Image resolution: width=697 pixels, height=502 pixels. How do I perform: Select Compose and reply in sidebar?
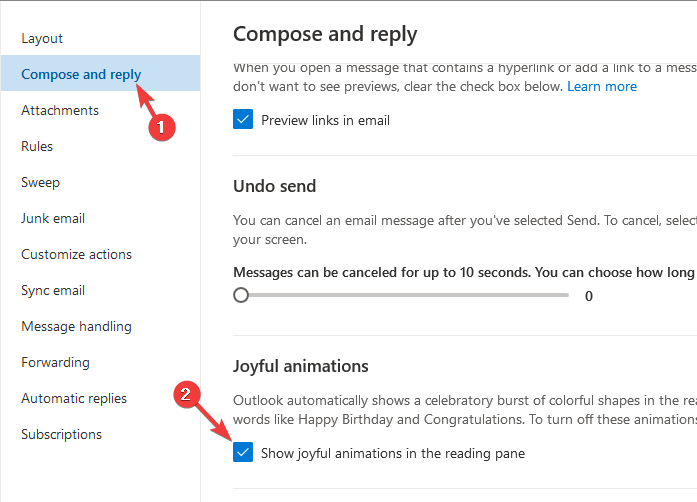coord(81,74)
